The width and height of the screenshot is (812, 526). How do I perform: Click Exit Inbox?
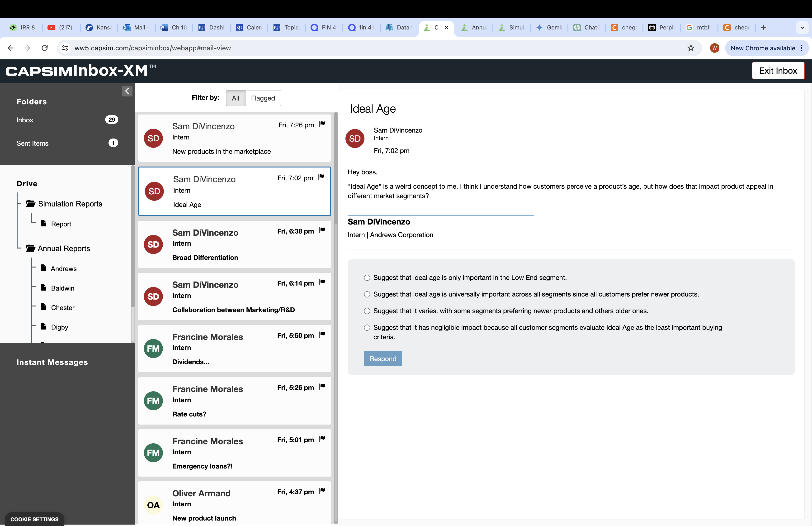(x=778, y=71)
